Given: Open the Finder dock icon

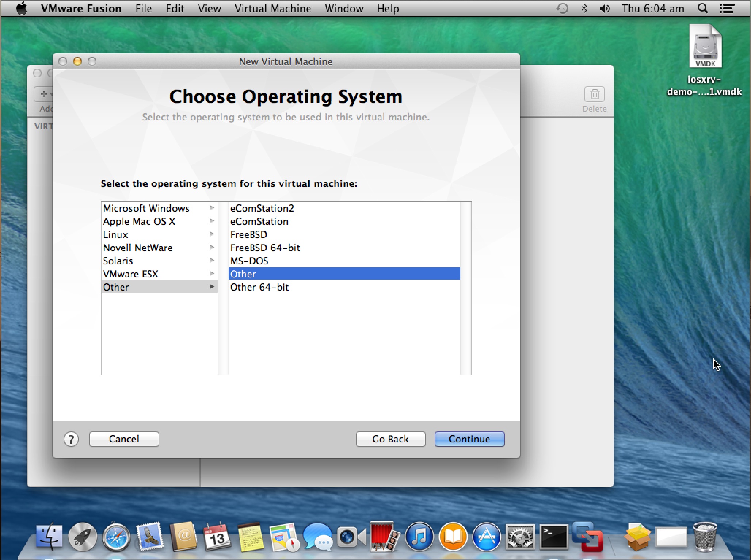Looking at the screenshot, I should [x=49, y=536].
